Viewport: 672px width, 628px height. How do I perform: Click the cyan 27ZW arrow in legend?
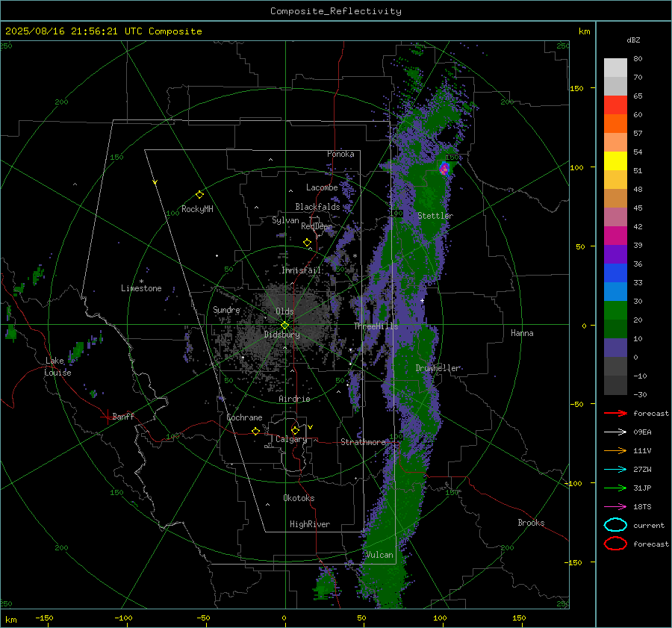pyautogui.click(x=615, y=470)
